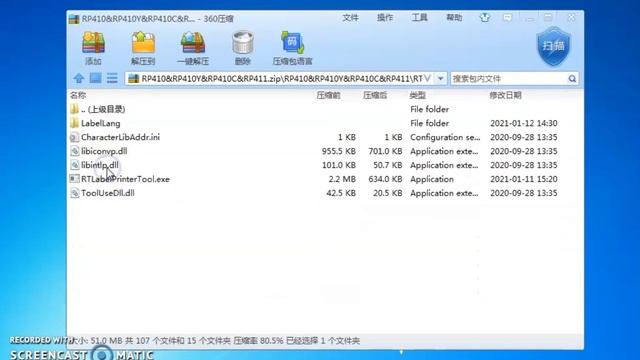This screenshot has width=640, height=360.
Task: Click the 添加 (Add) toolbar icon
Action: tap(93, 42)
